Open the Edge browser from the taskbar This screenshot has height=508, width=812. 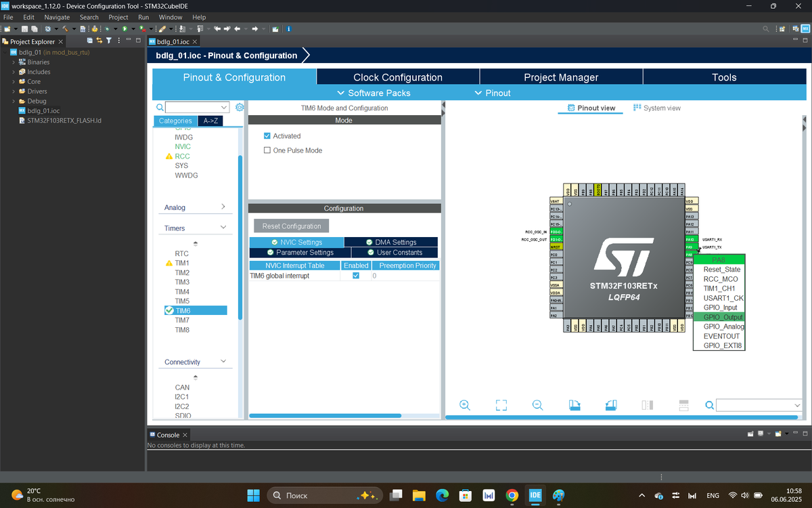click(x=442, y=495)
